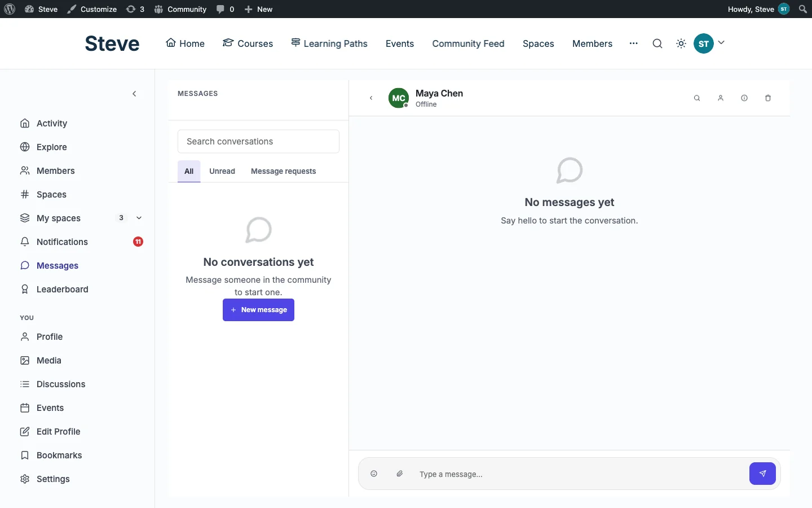Screen dimensions: 812x508
Task: View Maya Chen's profile via person icon
Action: click(721, 98)
